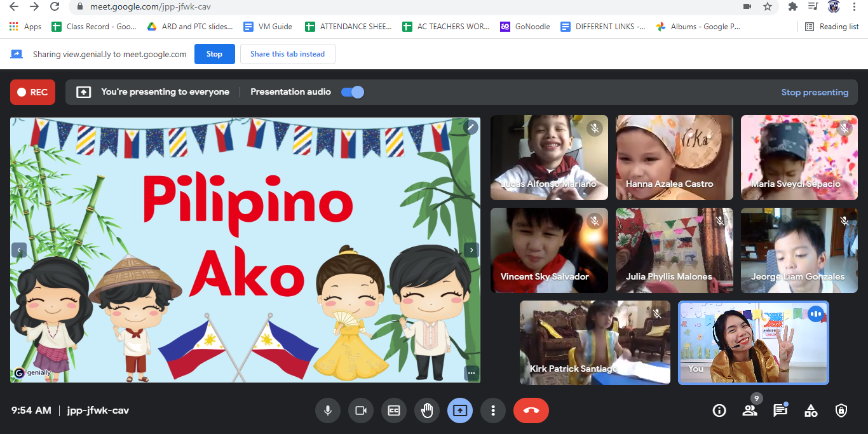Open the chat panel
The width and height of the screenshot is (868, 434).
(780, 410)
